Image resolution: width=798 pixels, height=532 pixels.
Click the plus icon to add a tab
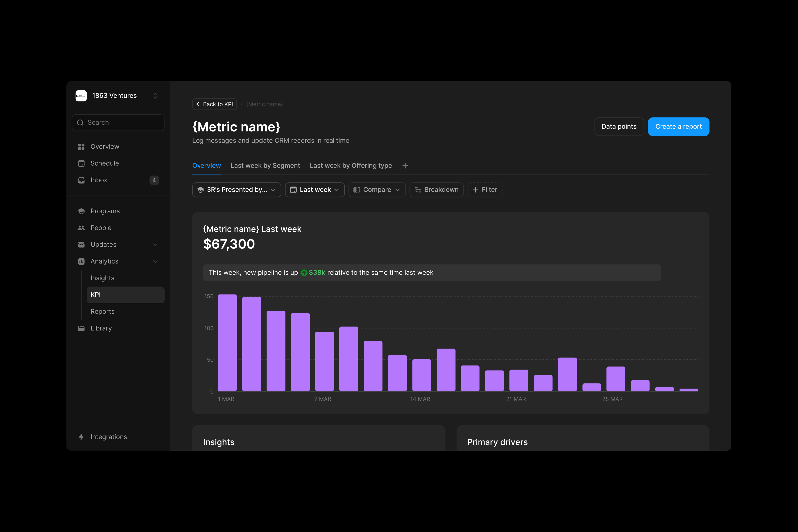point(405,166)
